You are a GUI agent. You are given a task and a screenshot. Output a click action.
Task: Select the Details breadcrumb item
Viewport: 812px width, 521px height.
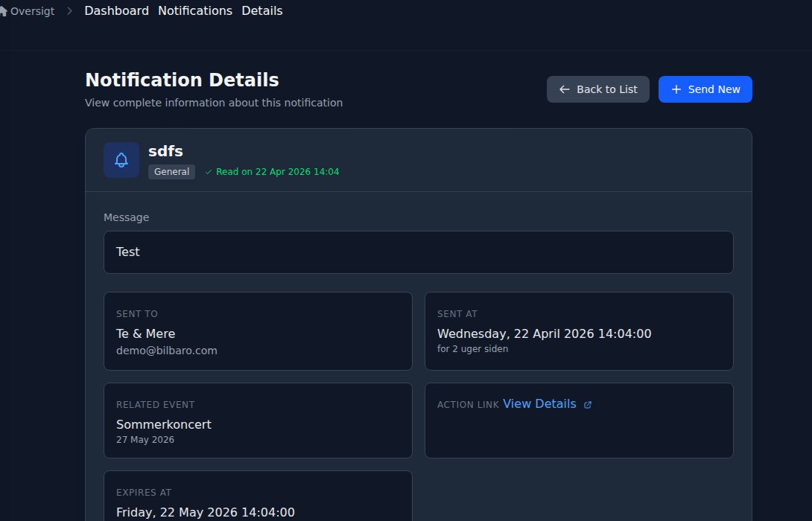point(262,11)
